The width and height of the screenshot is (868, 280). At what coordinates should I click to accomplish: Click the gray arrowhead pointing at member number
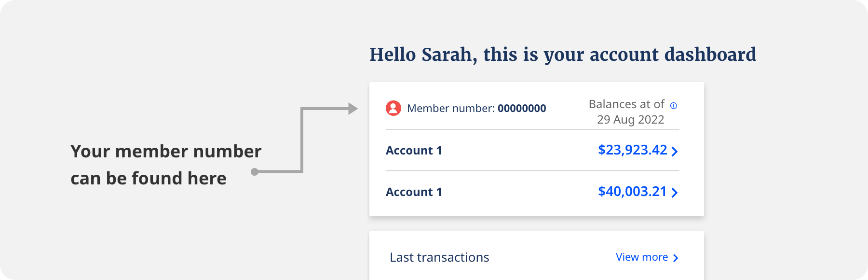[x=353, y=109]
